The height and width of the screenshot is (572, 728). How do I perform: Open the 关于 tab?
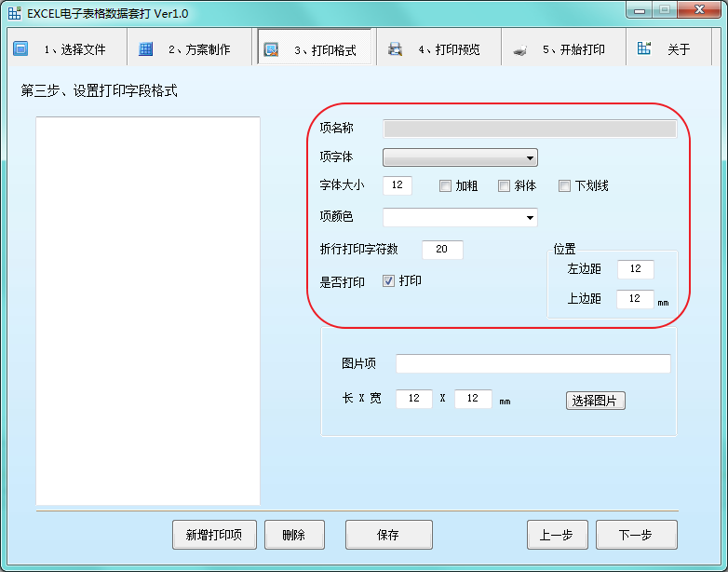pyautogui.click(x=669, y=47)
